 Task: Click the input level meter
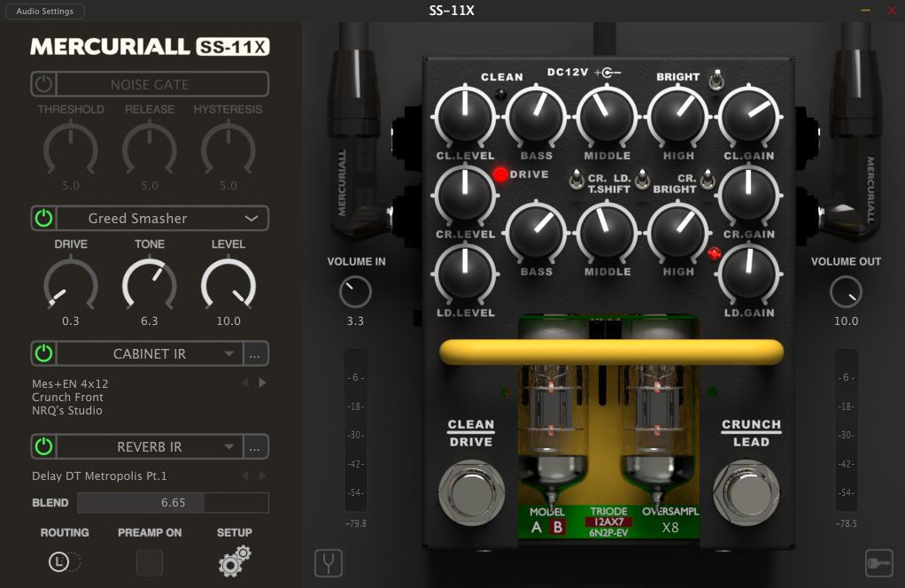pos(356,429)
